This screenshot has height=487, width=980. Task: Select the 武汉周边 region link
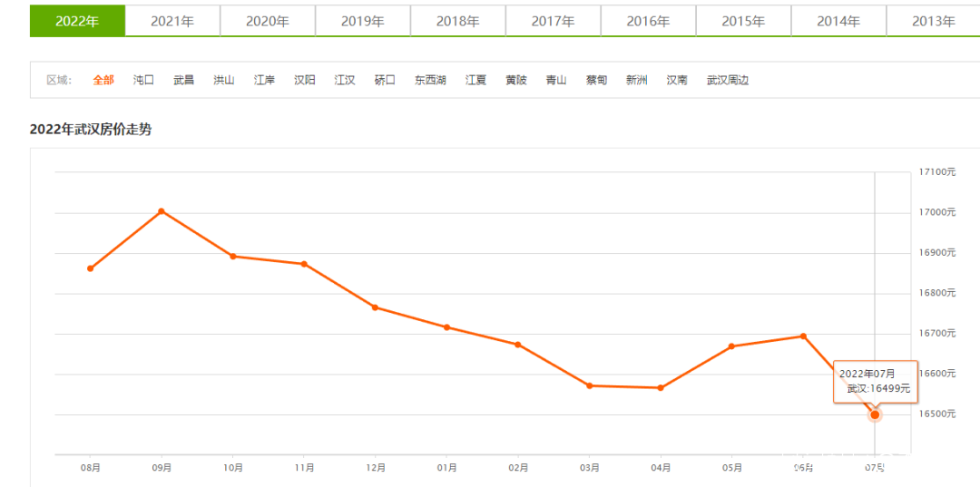coord(728,80)
